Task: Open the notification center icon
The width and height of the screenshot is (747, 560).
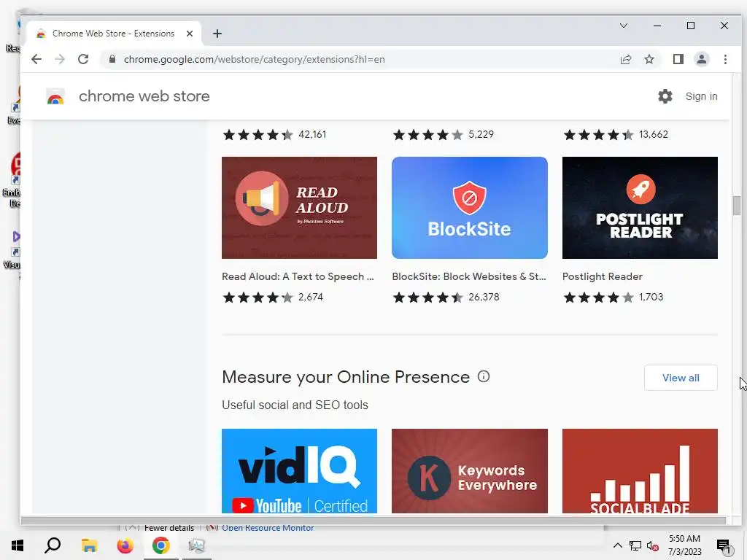Action: (724, 546)
